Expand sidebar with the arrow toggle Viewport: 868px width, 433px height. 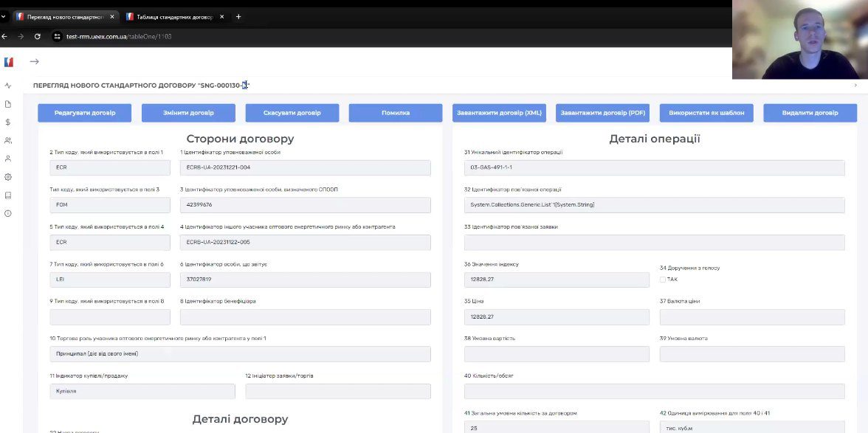[x=34, y=62]
